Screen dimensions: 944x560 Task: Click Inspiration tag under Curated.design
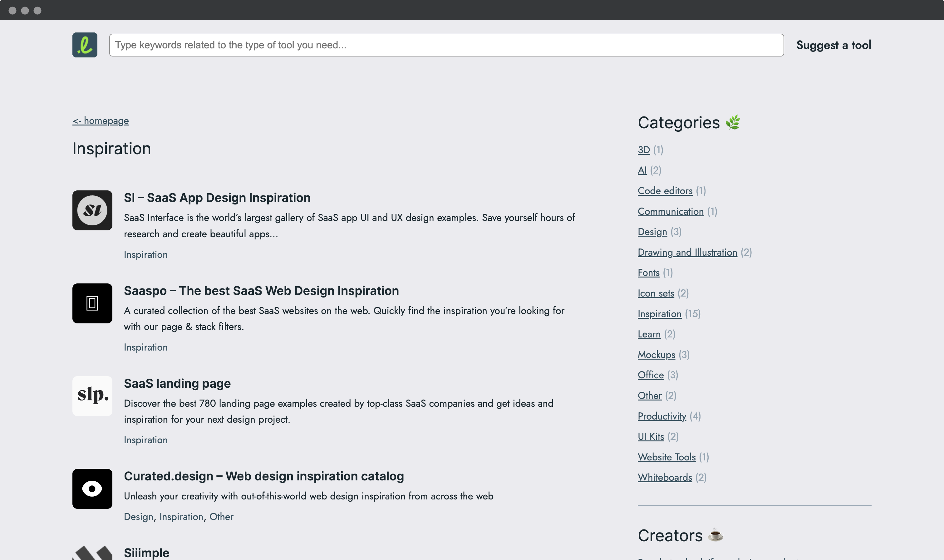[181, 517]
